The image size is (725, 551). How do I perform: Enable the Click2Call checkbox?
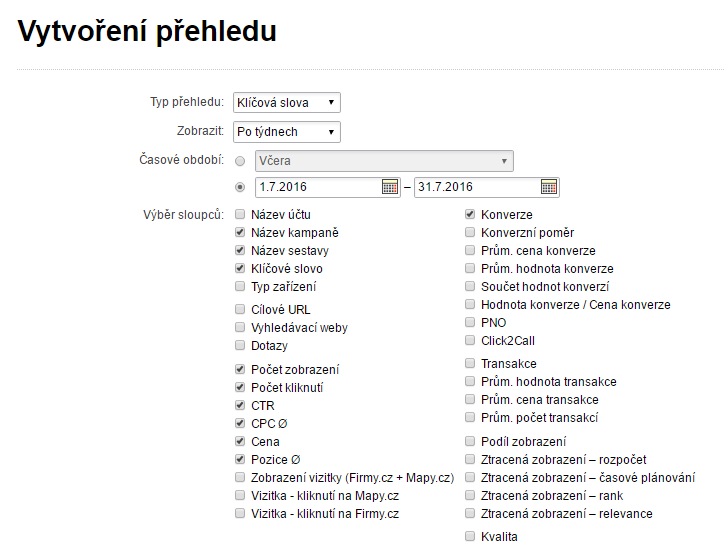[x=470, y=341]
